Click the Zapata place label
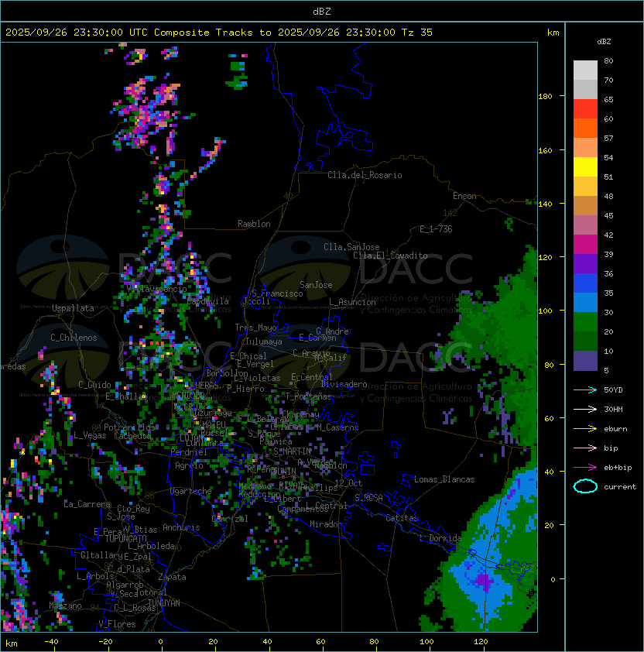644x652 pixels. (172, 577)
